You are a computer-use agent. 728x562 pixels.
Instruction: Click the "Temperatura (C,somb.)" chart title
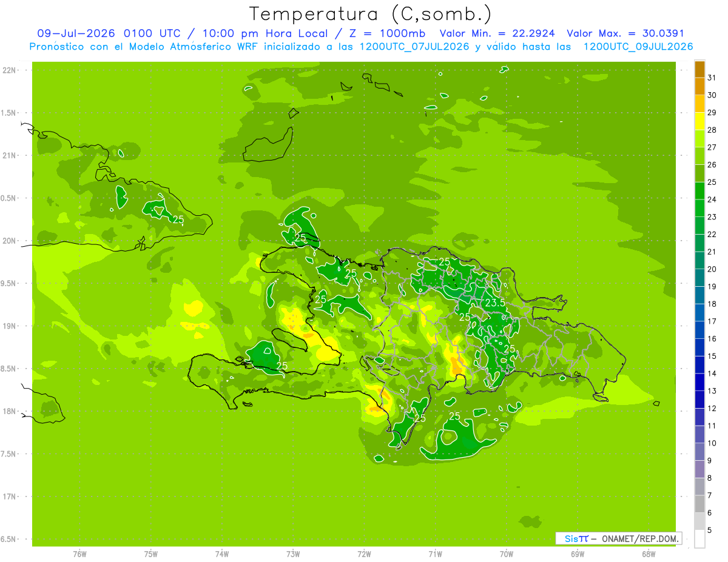[371, 14]
